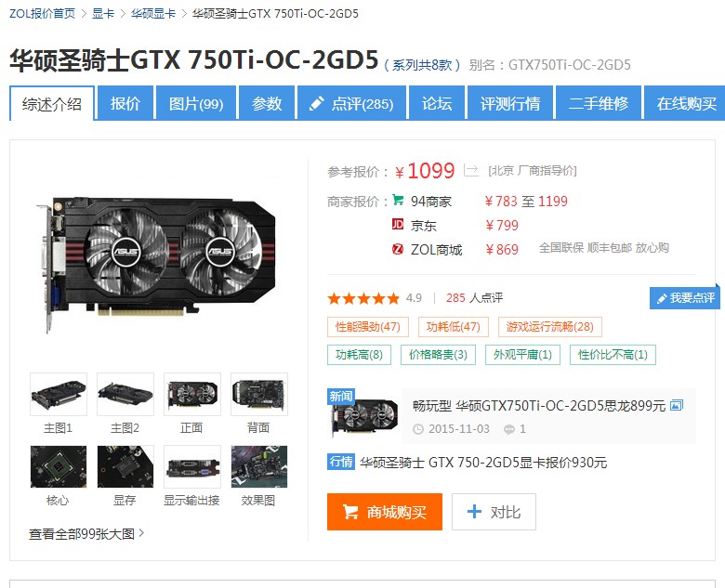The height and width of the screenshot is (588, 725).
Task: Click the 性能强劲(47) review tag
Action: 367,327
